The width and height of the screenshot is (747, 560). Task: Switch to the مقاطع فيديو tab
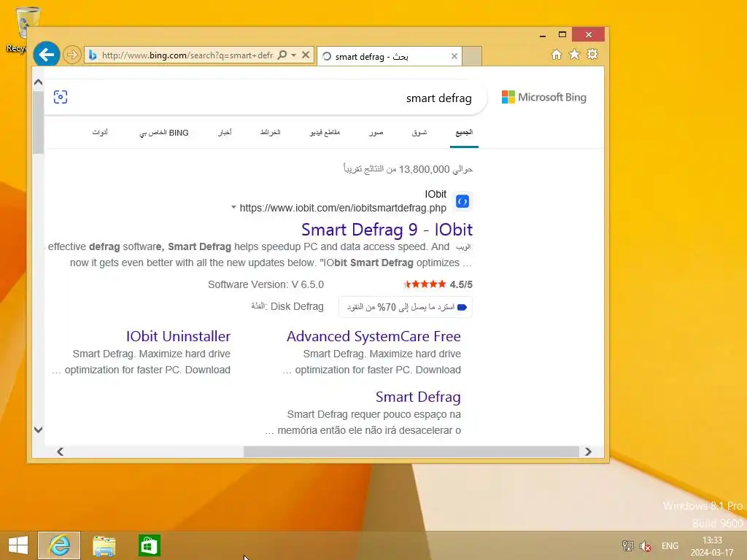point(325,133)
